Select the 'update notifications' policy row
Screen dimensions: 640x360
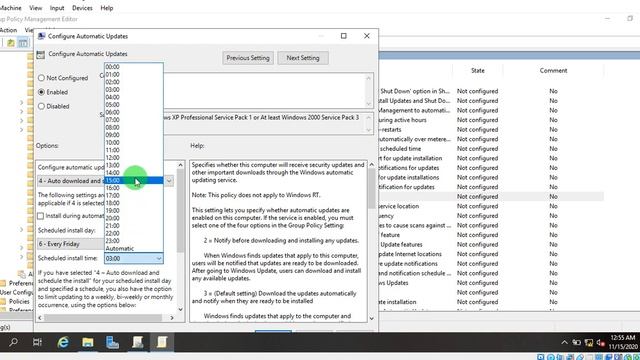[491, 264]
